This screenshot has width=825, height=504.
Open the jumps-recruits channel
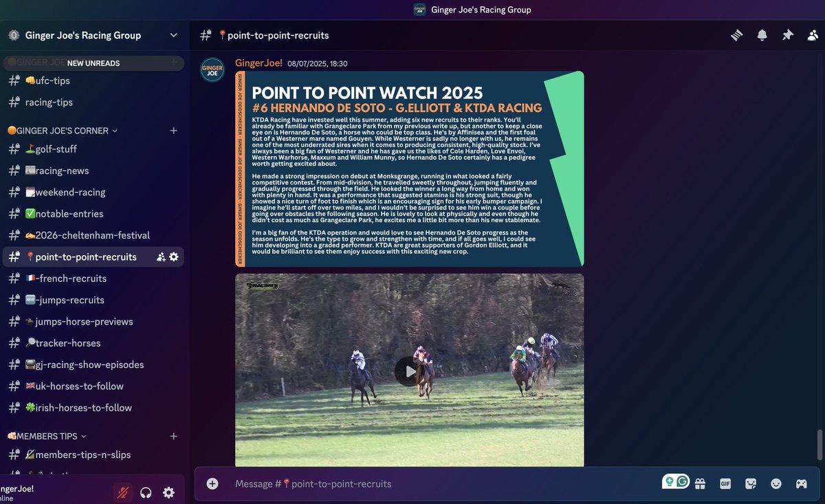[x=93, y=300]
